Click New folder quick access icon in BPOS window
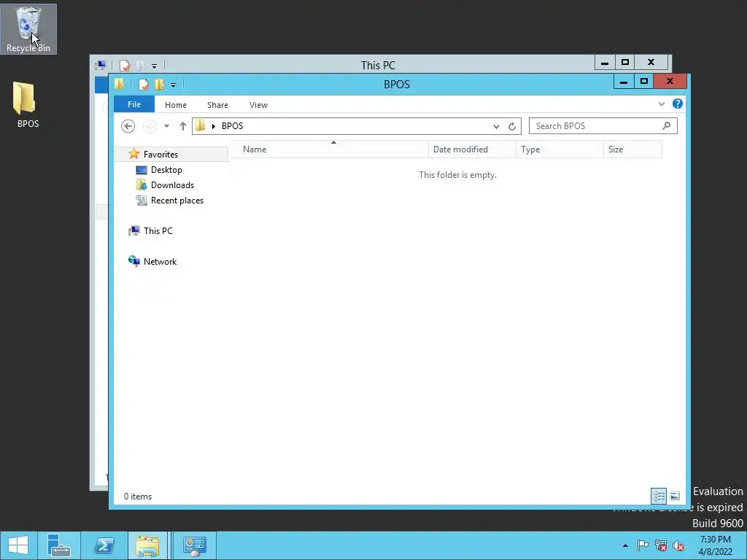This screenshot has width=747, height=560. click(159, 85)
